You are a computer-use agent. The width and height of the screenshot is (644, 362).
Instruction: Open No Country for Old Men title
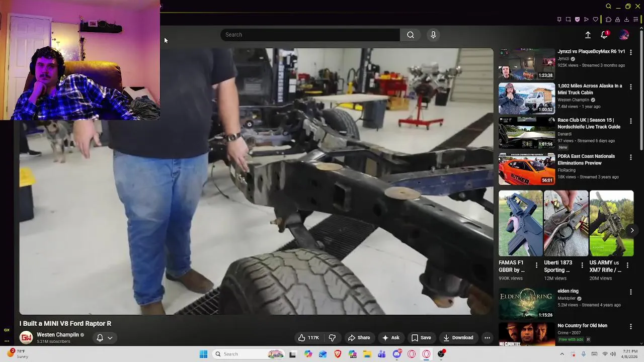582,326
